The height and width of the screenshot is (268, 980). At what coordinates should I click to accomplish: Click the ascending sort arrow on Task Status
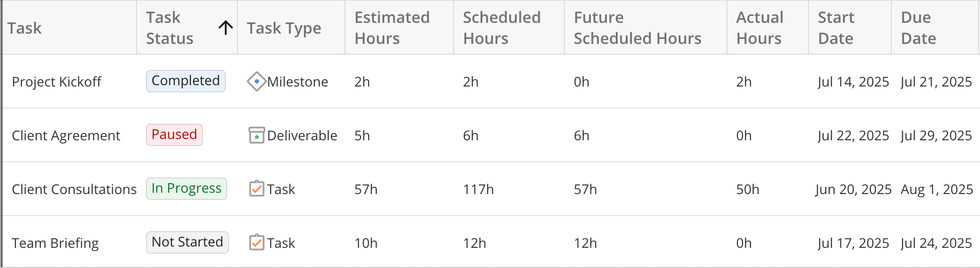226,28
